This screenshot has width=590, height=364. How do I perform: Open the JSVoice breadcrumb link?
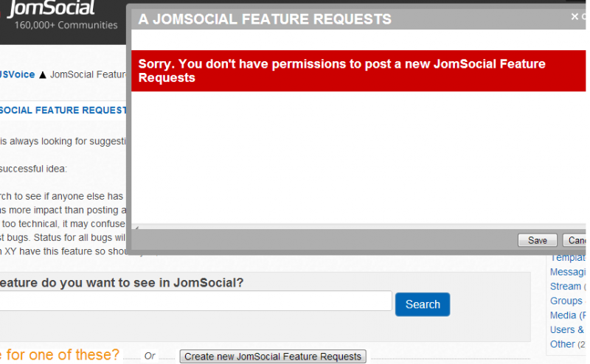[x=17, y=74]
